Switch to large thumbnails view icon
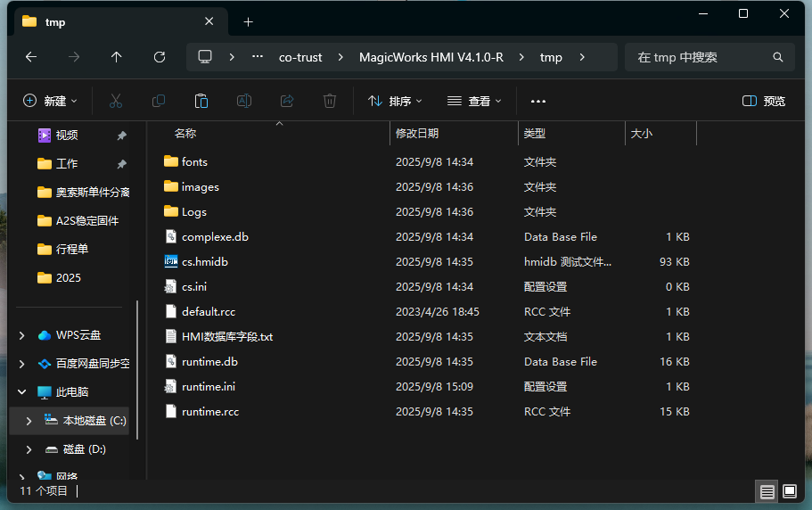 [x=790, y=491]
